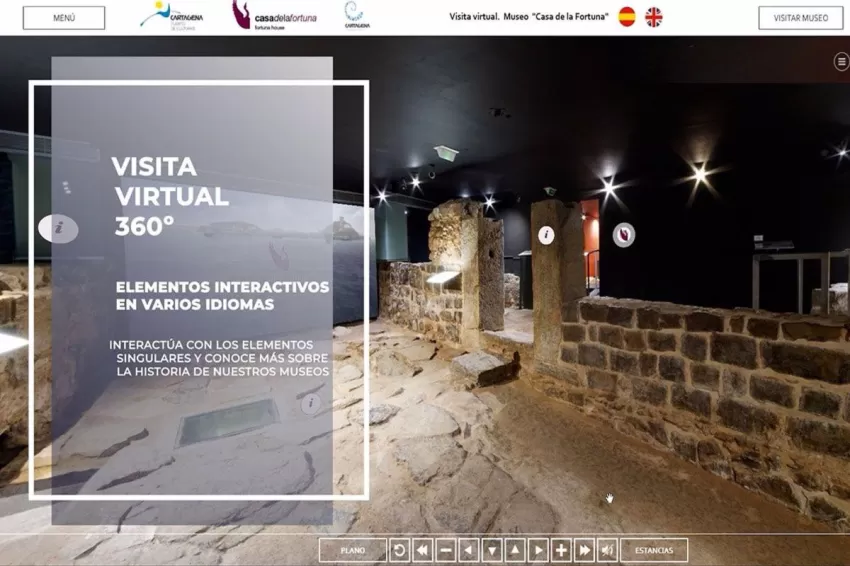The height and width of the screenshot is (566, 850).
Task: Pan view right with the right arrow
Action: (x=538, y=550)
